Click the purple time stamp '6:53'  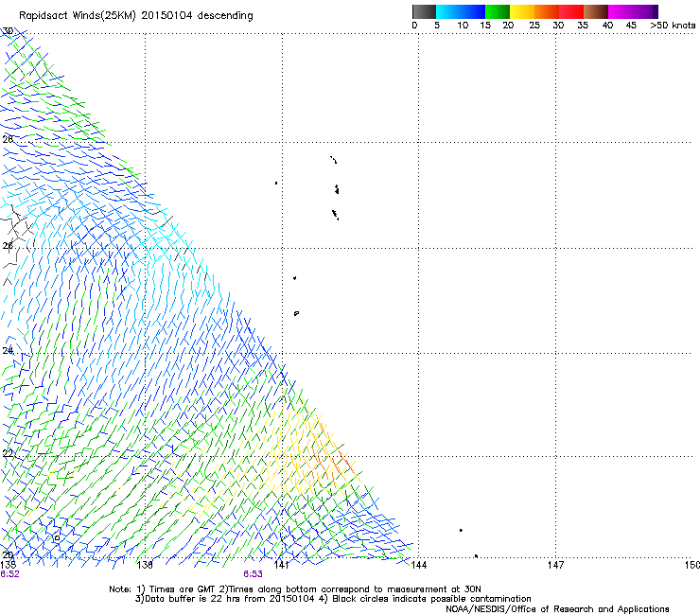coord(253,574)
